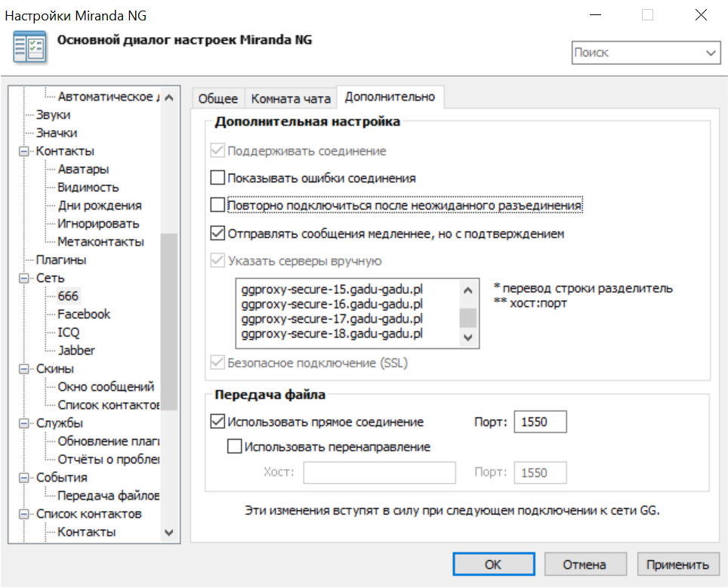Click the Miranda NG logo icon

(x=29, y=45)
